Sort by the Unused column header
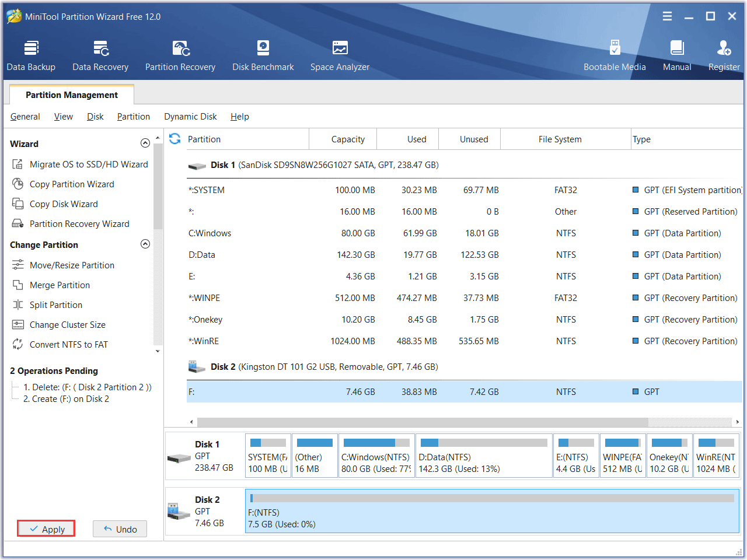This screenshot has width=747, height=560. (469, 139)
